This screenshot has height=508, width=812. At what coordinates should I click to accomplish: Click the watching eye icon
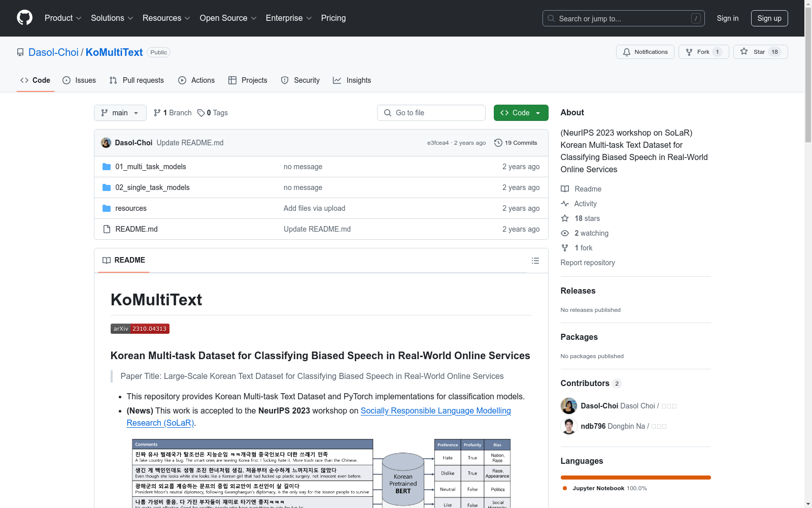(x=565, y=233)
